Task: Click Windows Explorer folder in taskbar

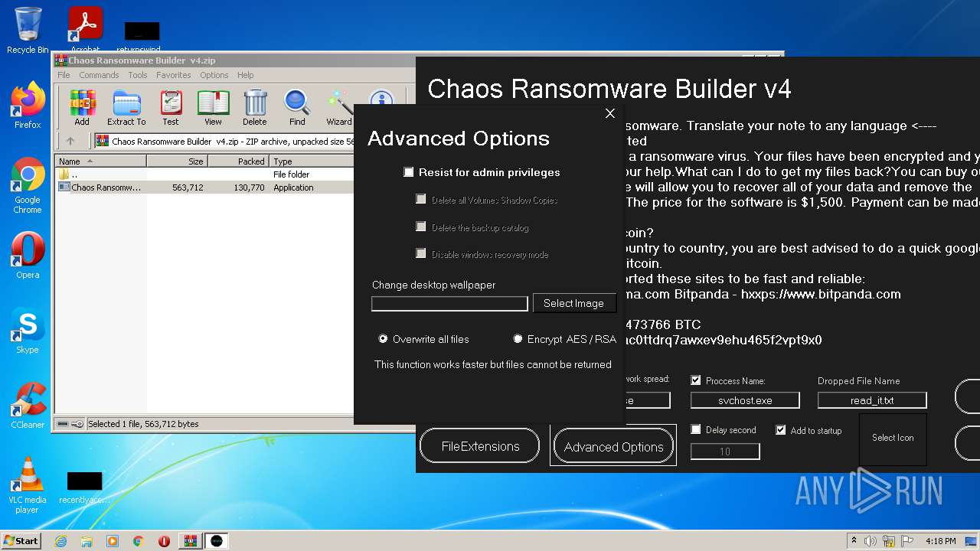Action: pos(87,541)
